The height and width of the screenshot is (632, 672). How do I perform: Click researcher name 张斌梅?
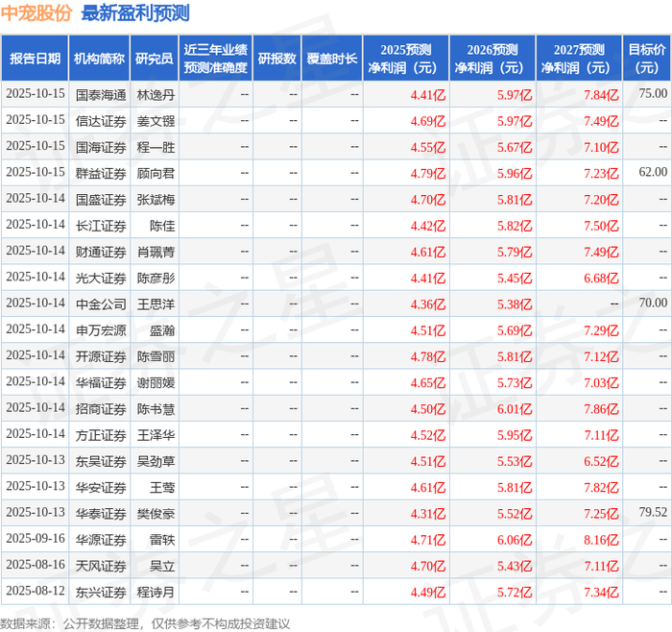pos(156,200)
